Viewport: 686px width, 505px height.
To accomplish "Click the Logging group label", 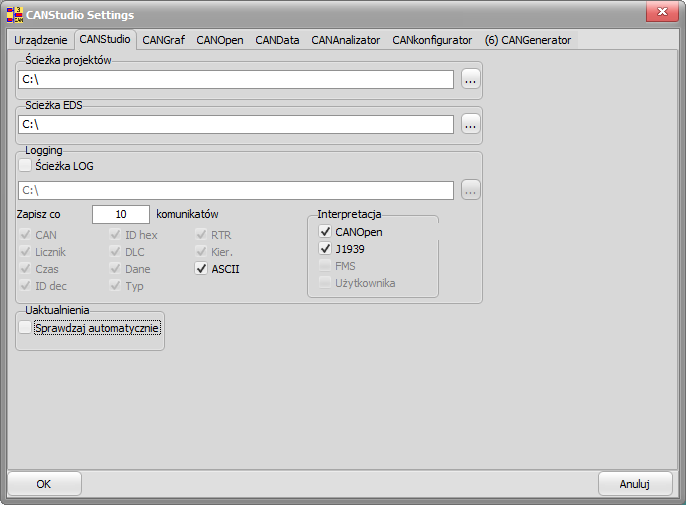I will pyautogui.click(x=44, y=150).
